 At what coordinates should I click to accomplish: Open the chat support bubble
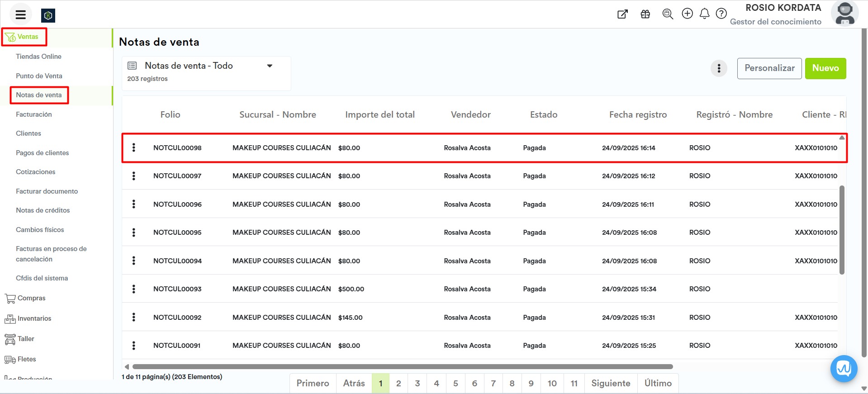pyautogui.click(x=844, y=369)
